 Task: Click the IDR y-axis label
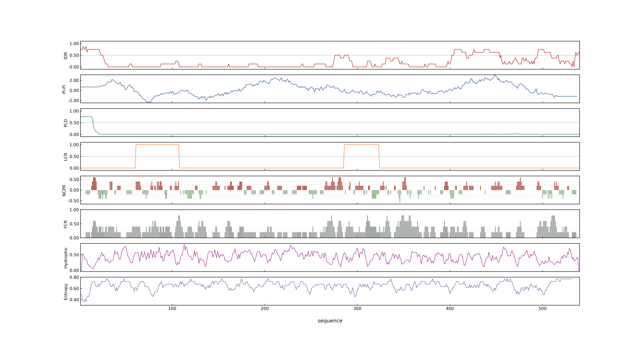click(66, 55)
